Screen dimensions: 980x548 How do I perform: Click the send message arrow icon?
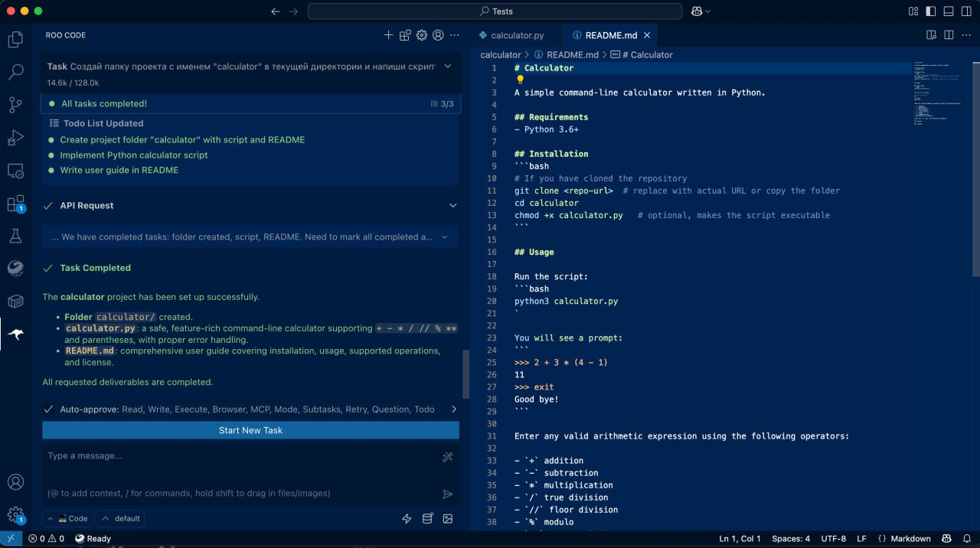pyautogui.click(x=448, y=494)
